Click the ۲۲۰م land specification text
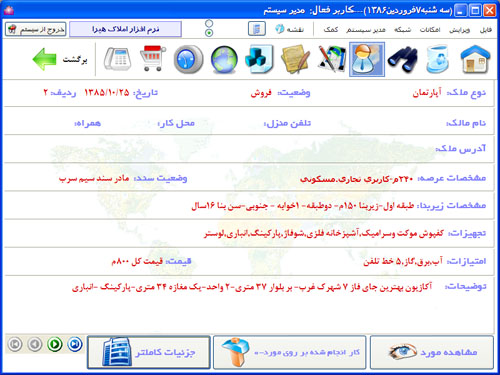The width and height of the screenshot is (500, 375). pyautogui.click(x=356, y=179)
